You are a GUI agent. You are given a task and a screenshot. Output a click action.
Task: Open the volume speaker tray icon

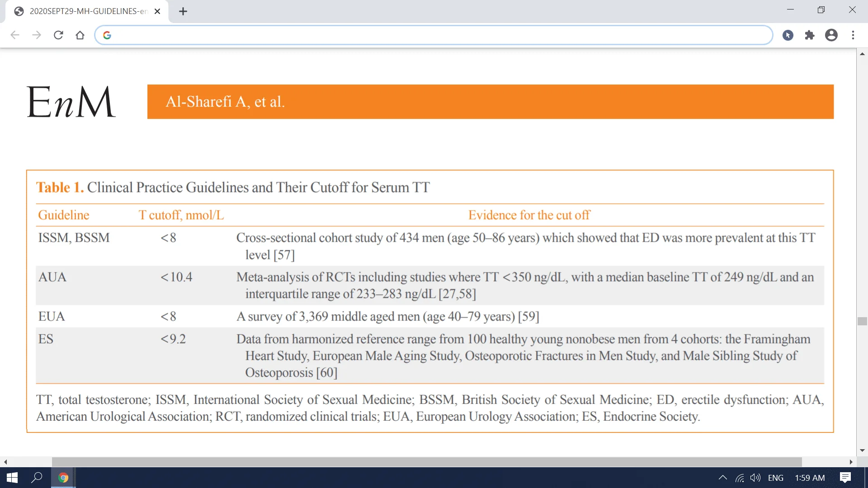(x=755, y=478)
